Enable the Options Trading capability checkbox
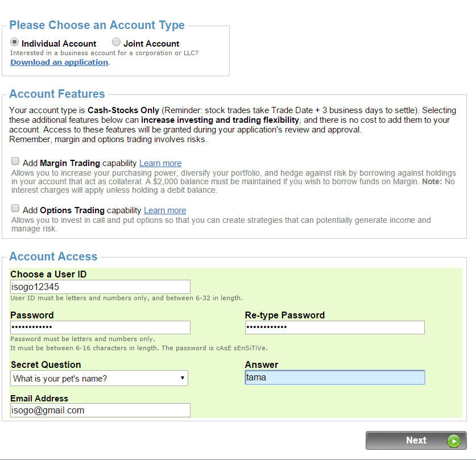The height and width of the screenshot is (460, 476). [15, 209]
